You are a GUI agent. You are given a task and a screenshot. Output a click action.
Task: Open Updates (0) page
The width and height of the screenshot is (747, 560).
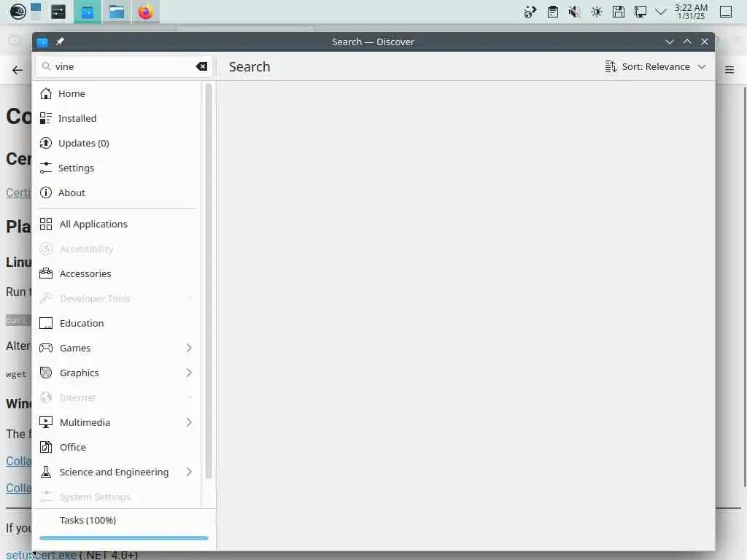(117, 143)
